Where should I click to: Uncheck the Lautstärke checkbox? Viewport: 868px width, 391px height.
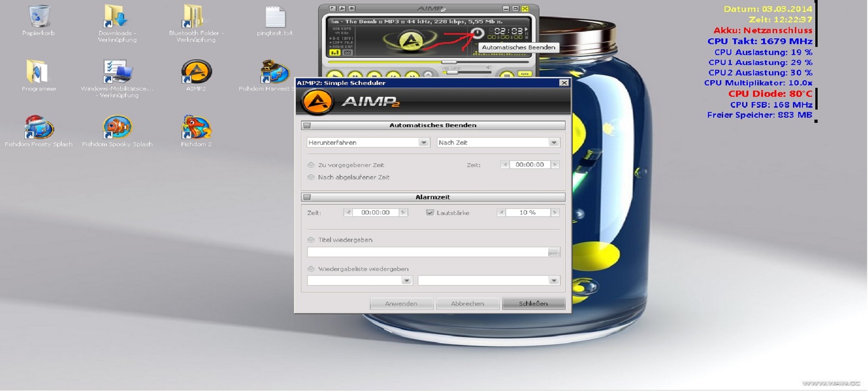click(430, 213)
